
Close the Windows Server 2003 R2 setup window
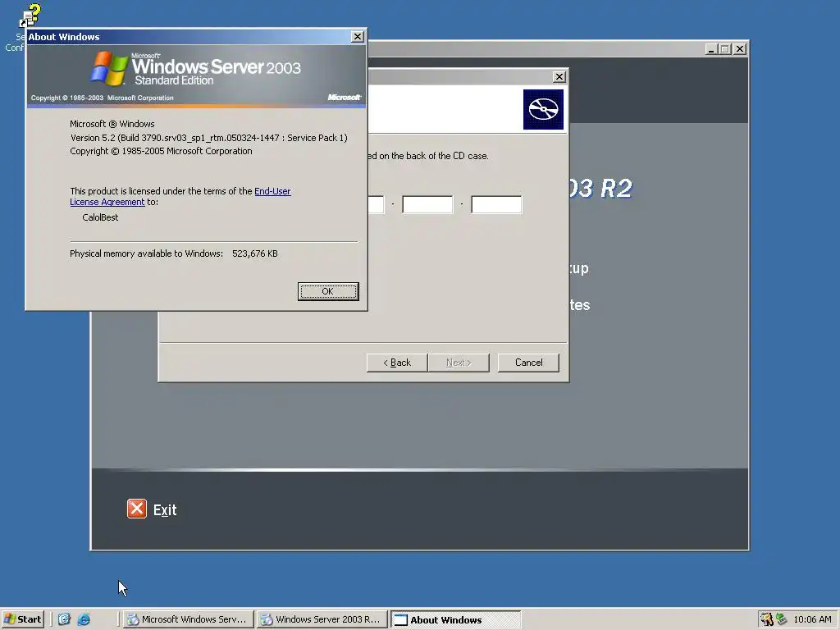(x=740, y=48)
